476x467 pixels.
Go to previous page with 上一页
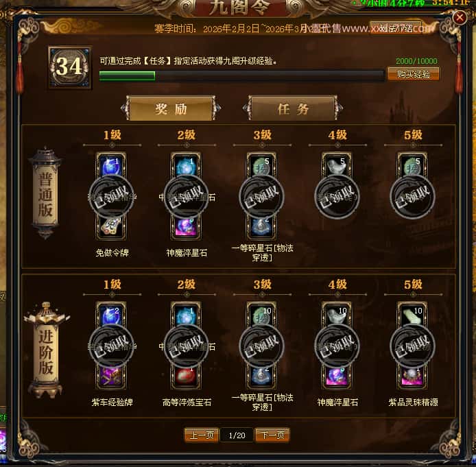coord(201,435)
